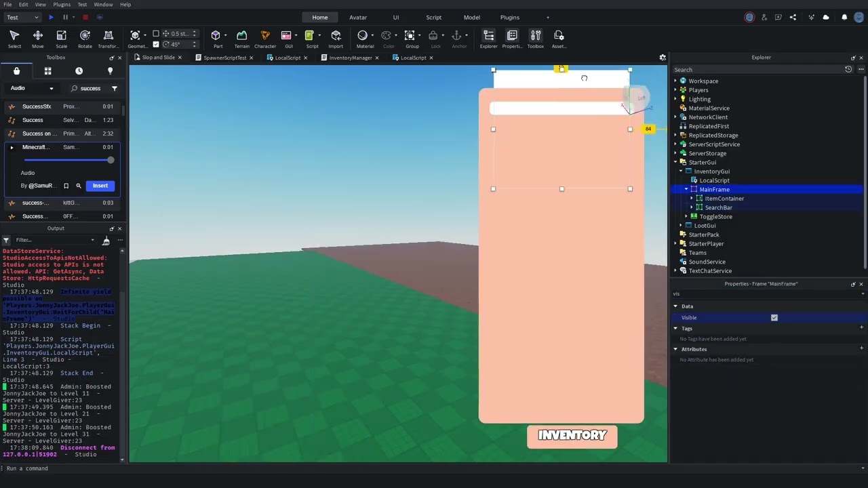
Task: Select ReplicatedStorage in Explorer
Action: 713,136
